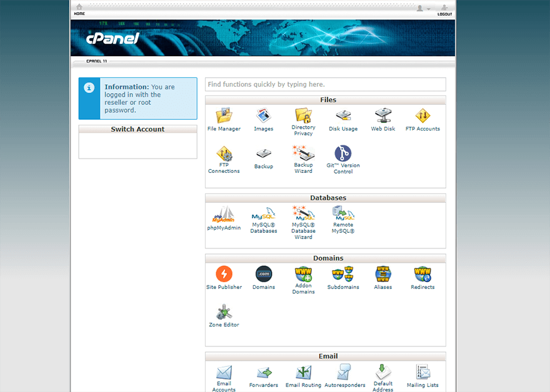Click the Domains .com icon
550x392 pixels.
coord(263,274)
